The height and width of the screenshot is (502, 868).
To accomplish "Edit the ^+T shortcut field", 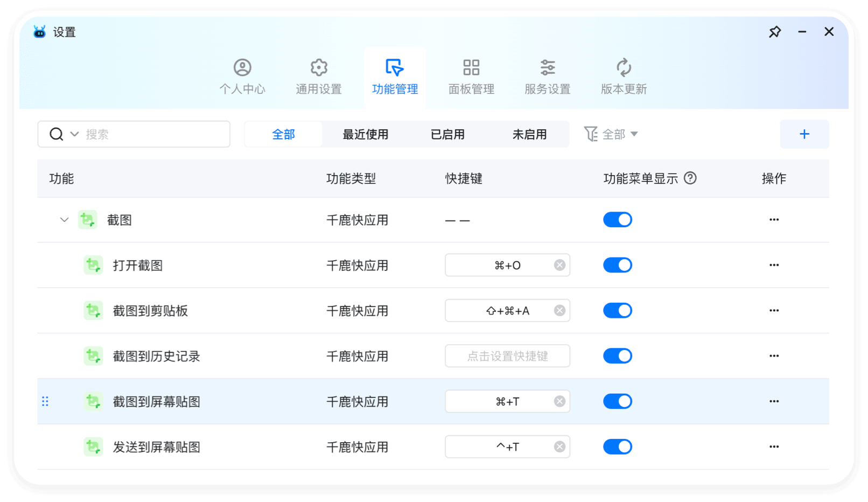I will click(x=507, y=447).
